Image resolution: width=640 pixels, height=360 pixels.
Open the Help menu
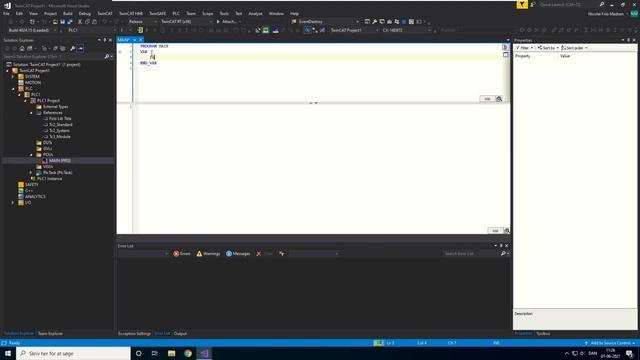[x=294, y=13]
